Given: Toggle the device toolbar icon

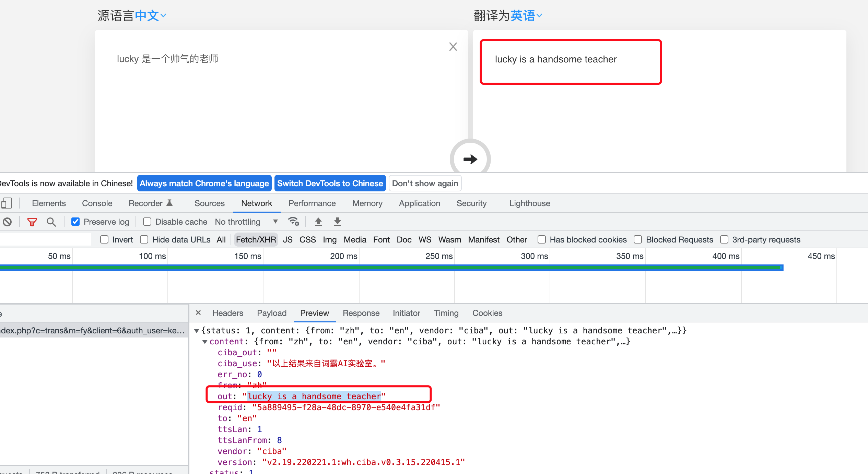Looking at the screenshot, I should coord(7,203).
